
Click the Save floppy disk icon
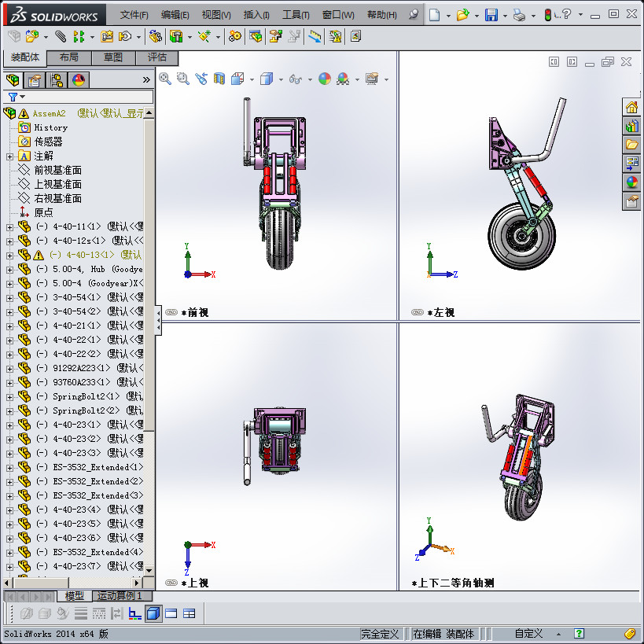click(491, 15)
